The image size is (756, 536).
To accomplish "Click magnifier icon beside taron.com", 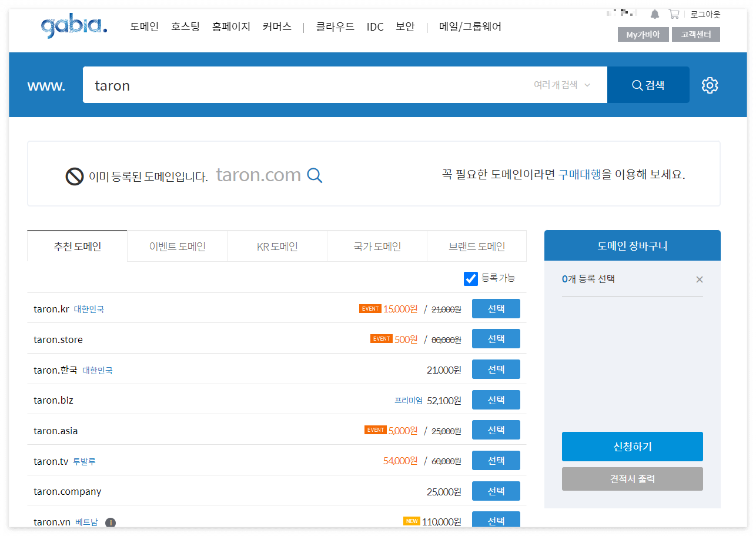I will point(315,175).
